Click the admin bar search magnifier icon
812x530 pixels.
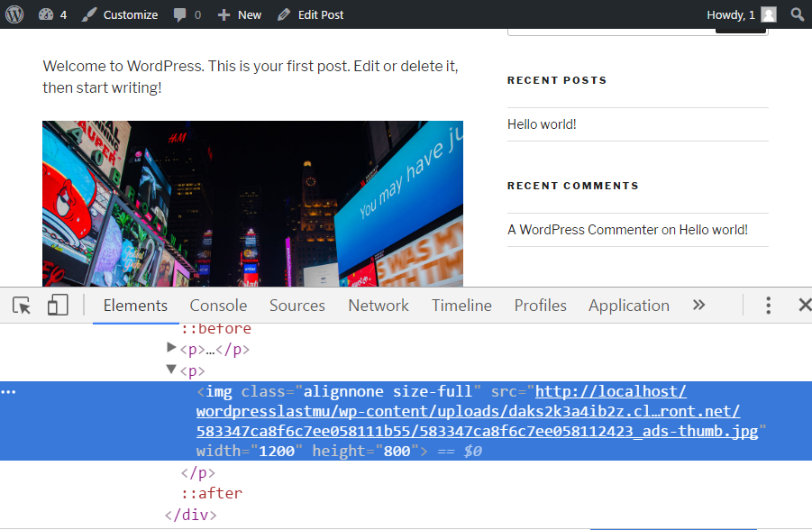pyautogui.click(x=797, y=14)
